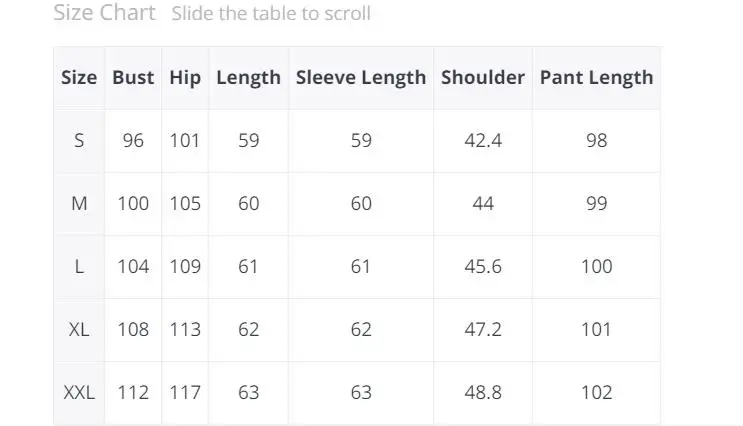Select the M size row label

point(79,204)
